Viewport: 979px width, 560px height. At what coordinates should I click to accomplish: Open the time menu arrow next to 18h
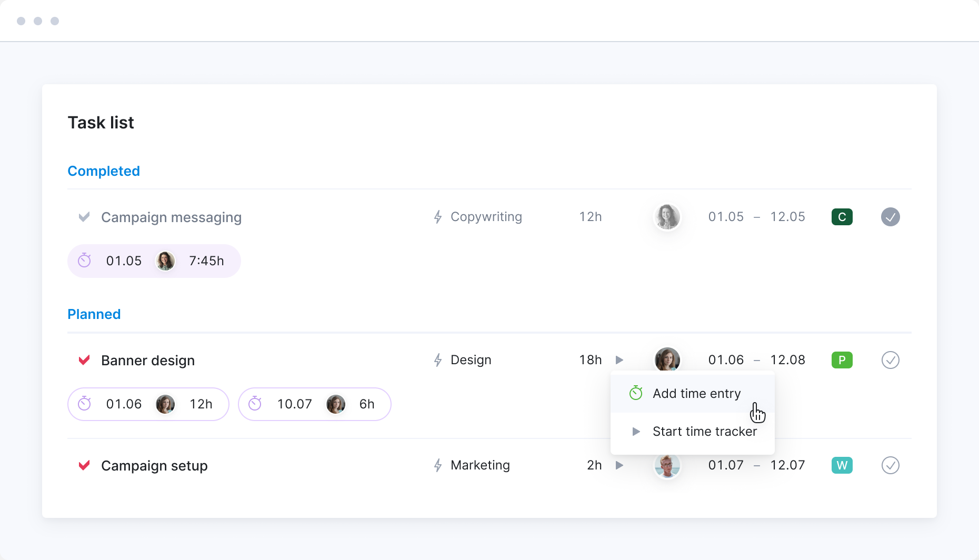[620, 360]
